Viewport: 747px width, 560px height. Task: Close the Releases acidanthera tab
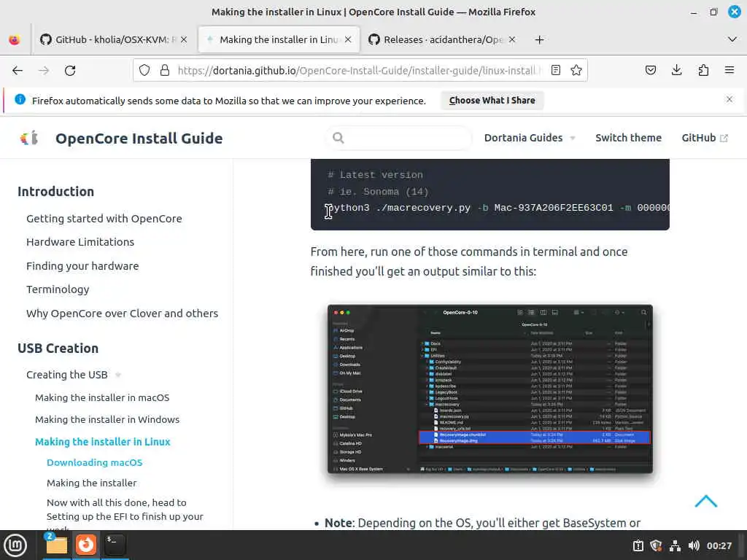512,39
